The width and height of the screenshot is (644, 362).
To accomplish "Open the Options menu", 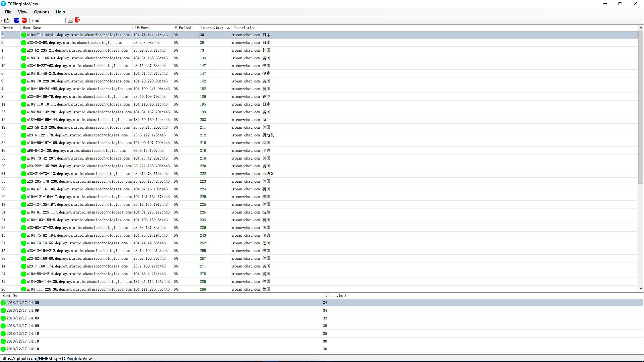I will click(41, 12).
